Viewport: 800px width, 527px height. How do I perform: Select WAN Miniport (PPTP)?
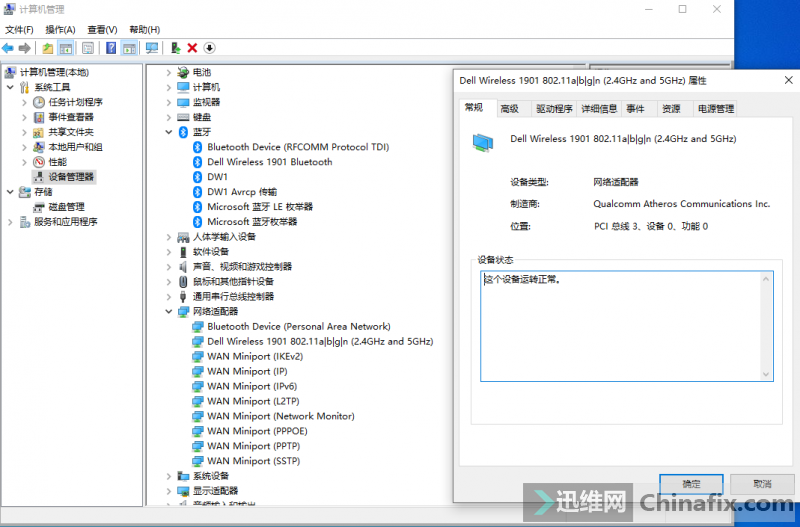pyautogui.click(x=254, y=446)
